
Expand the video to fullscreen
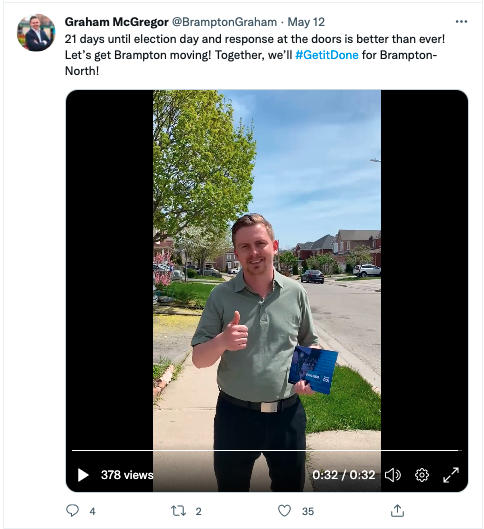pos(451,475)
